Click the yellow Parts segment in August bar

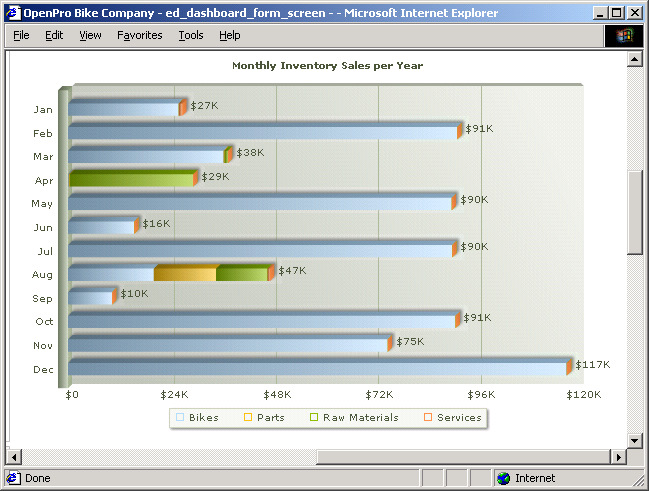pos(186,273)
